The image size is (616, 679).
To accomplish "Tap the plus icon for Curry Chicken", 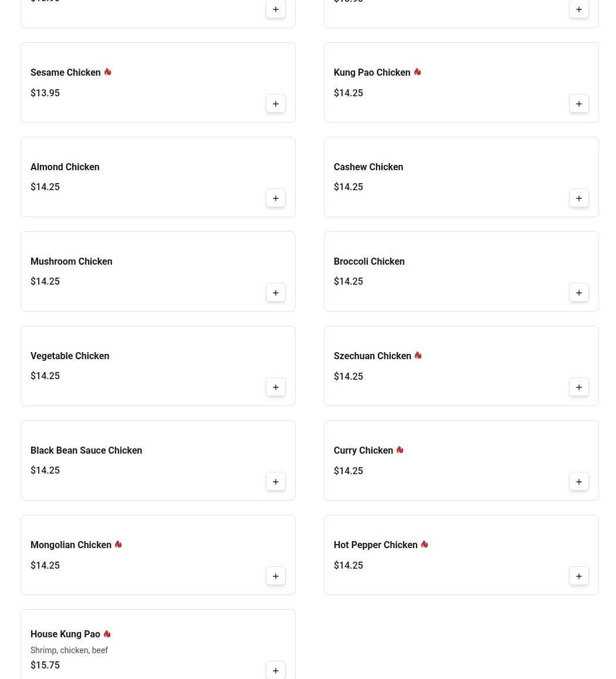I will pyautogui.click(x=578, y=482).
